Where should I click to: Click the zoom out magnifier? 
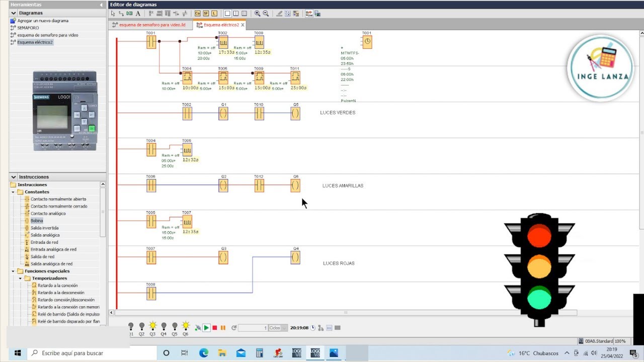pyautogui.click(x=266, y=14)
